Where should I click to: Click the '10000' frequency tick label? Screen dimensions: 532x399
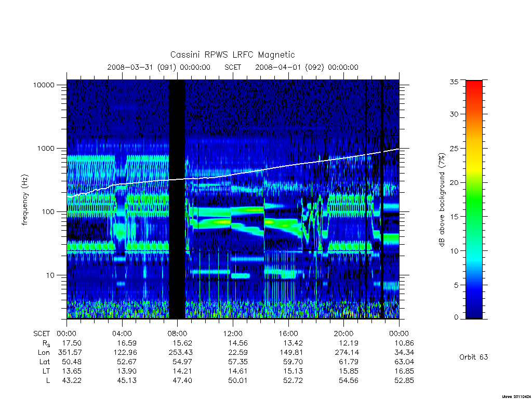tap(44, 85)
